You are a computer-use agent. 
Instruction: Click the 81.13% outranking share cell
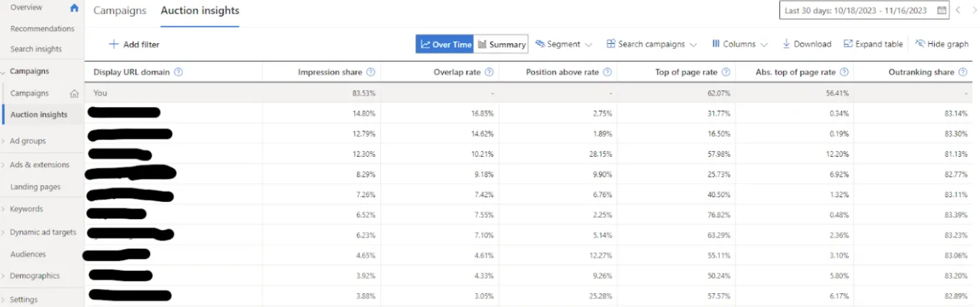[x=955, y=154]
